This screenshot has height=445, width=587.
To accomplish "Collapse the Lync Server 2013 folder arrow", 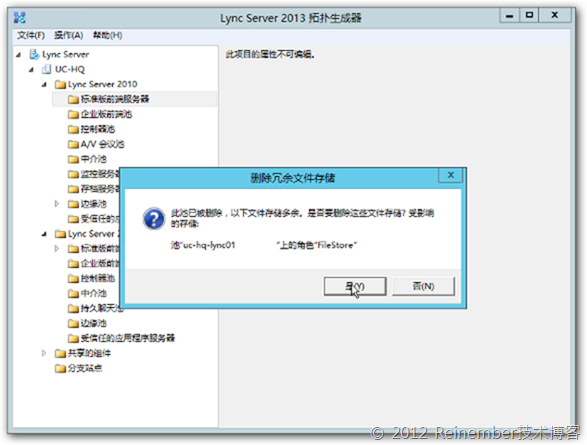I will (x=45, y=234).
